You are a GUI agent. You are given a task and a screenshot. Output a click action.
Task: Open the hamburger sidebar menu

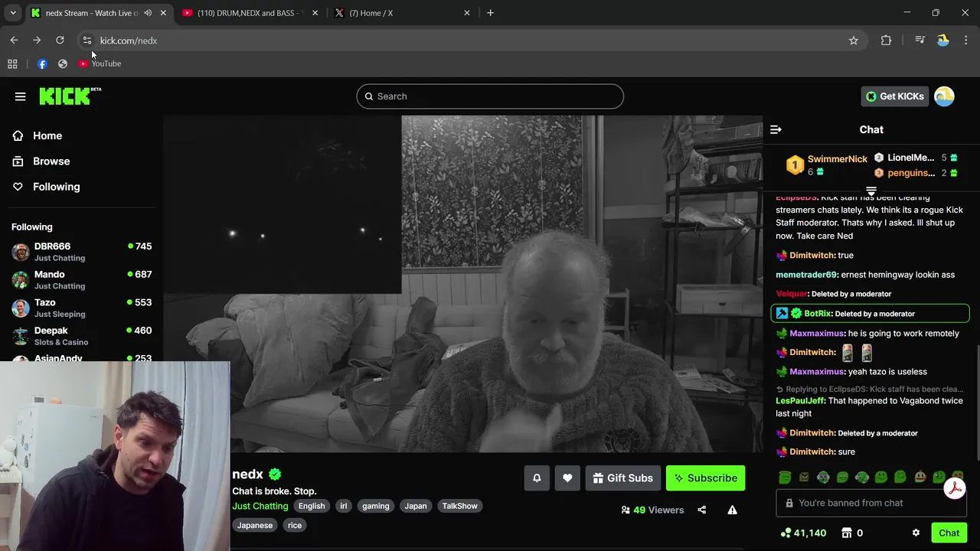[20, 96]
